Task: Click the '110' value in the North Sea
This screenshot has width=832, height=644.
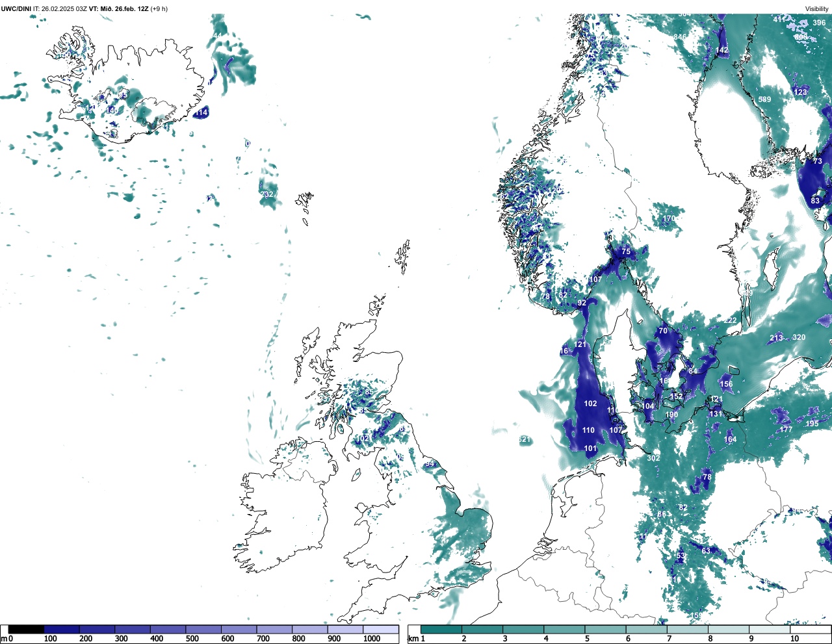Action: (x=588, y=430)
